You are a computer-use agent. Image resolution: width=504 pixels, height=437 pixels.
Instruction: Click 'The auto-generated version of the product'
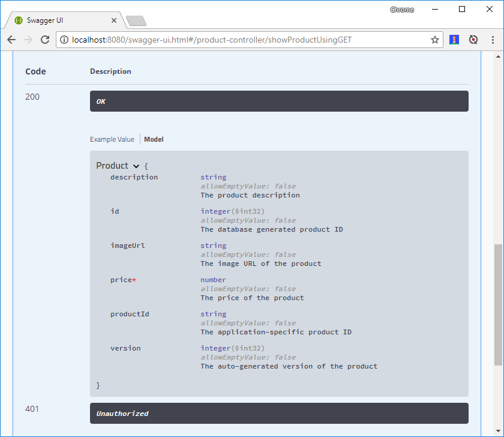pyautogui.click(x=289, y=366)
